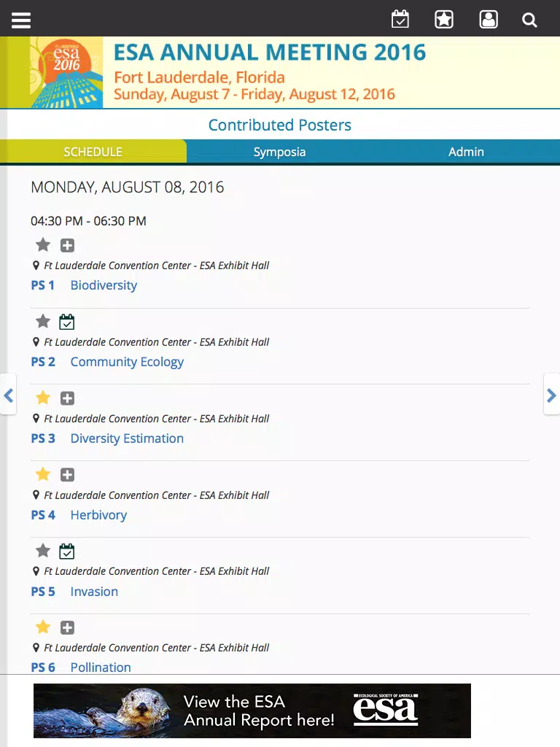Unstar the PS 3 Diversity Estimation session
Screen dimensions: 560x747
(x=43, y=398)
